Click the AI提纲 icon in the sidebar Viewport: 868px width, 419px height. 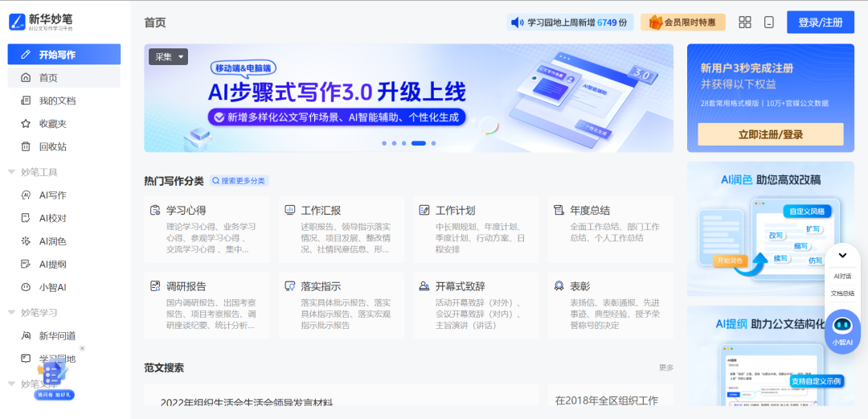(26, 265)
